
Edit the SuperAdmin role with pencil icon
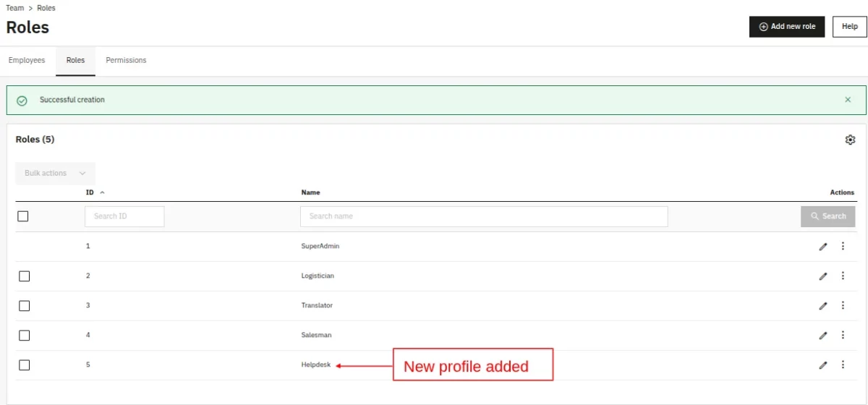pos(822,247)
